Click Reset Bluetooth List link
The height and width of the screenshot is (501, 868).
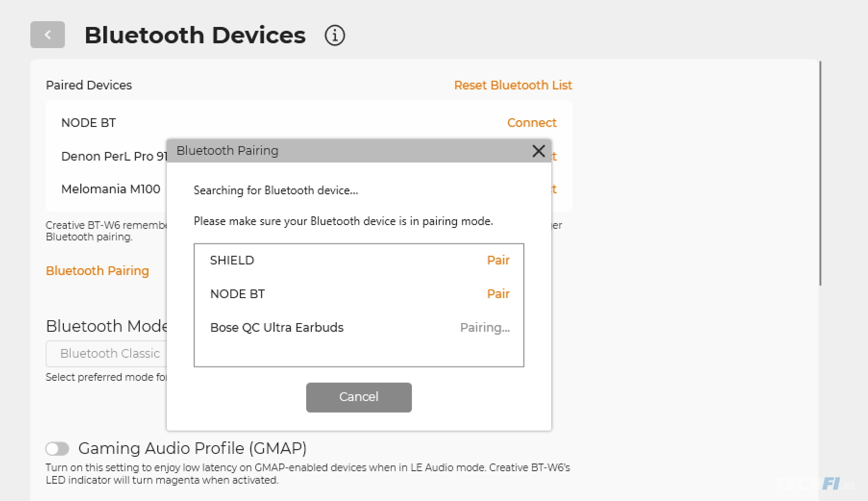tap(513, 85)
